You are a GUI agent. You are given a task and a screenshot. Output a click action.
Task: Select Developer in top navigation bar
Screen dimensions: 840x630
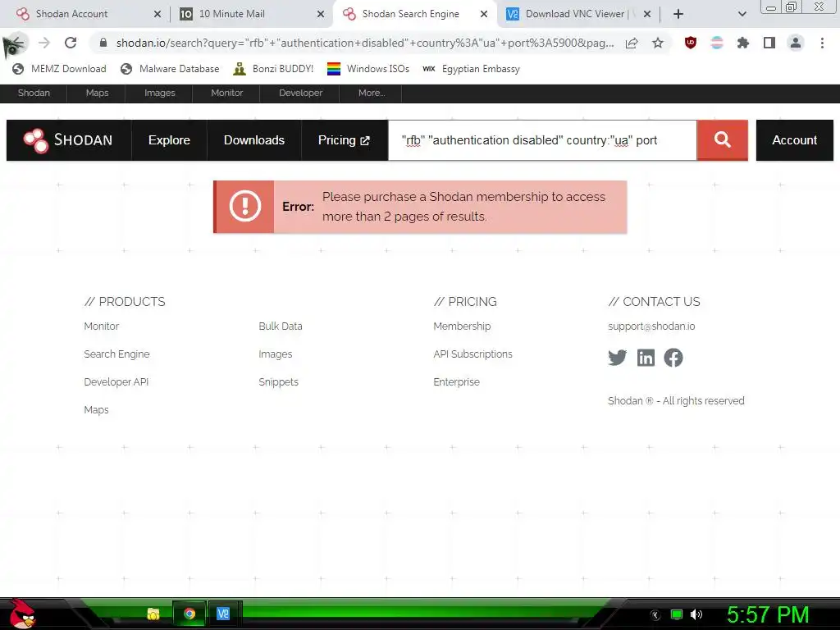click(300, 93)
